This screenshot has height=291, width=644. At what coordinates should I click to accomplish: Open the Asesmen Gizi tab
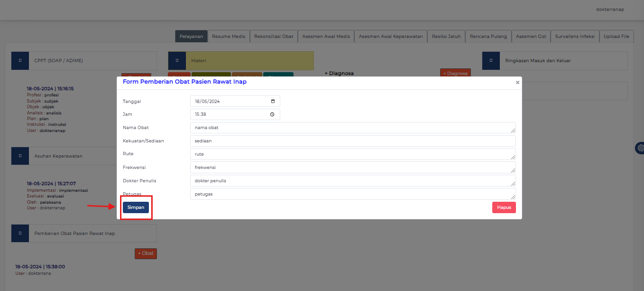[531, 36]
